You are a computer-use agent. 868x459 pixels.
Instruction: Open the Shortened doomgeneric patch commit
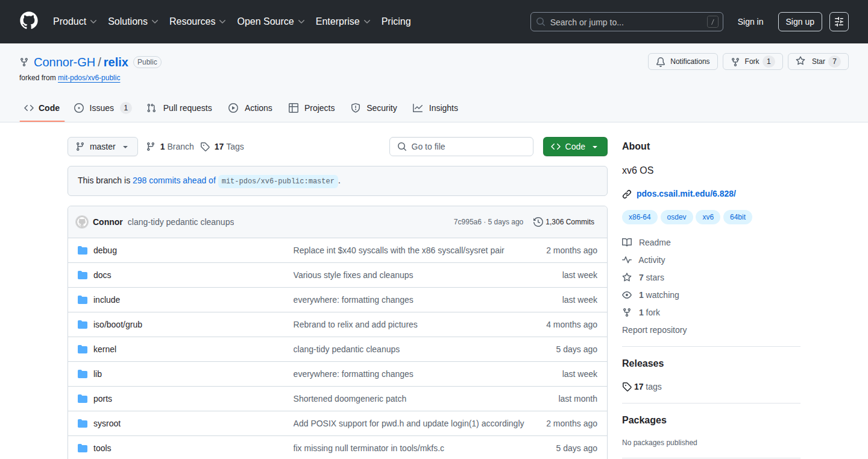[x=350, y=399]
